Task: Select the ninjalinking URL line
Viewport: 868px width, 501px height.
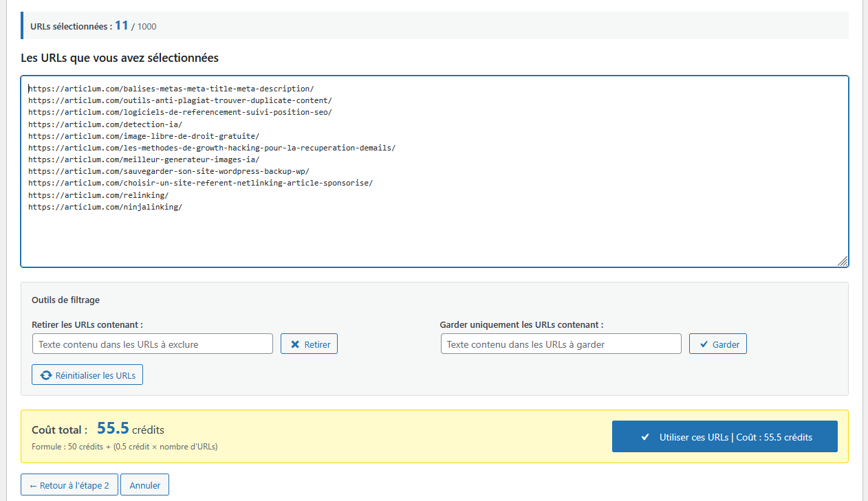Action: (105, 206)
